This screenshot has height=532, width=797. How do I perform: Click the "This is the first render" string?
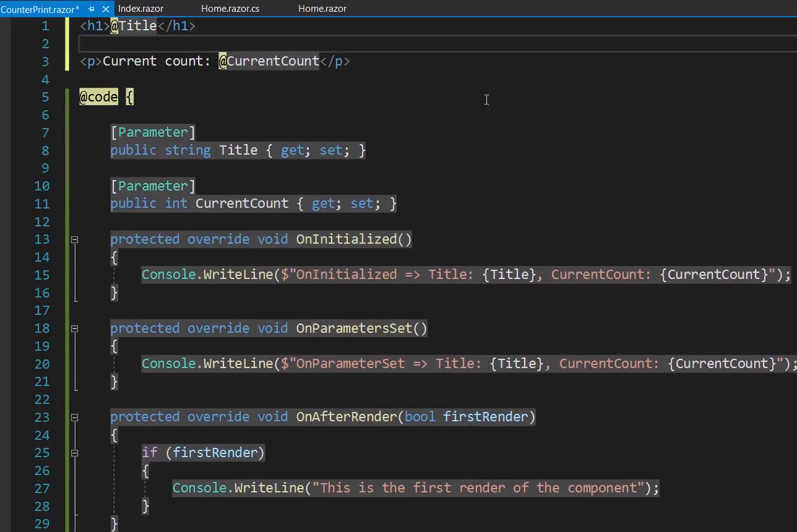click(x=478, y=488)
